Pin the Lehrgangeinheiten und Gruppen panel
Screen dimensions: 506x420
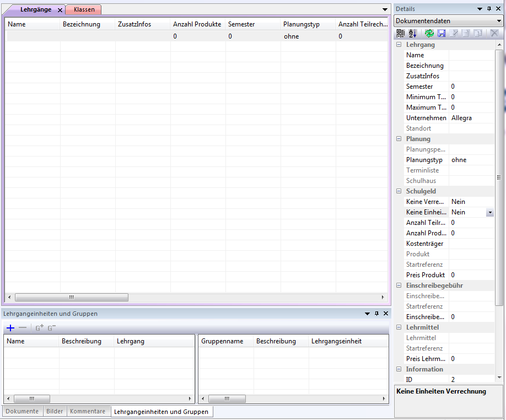tap(376, 314)
